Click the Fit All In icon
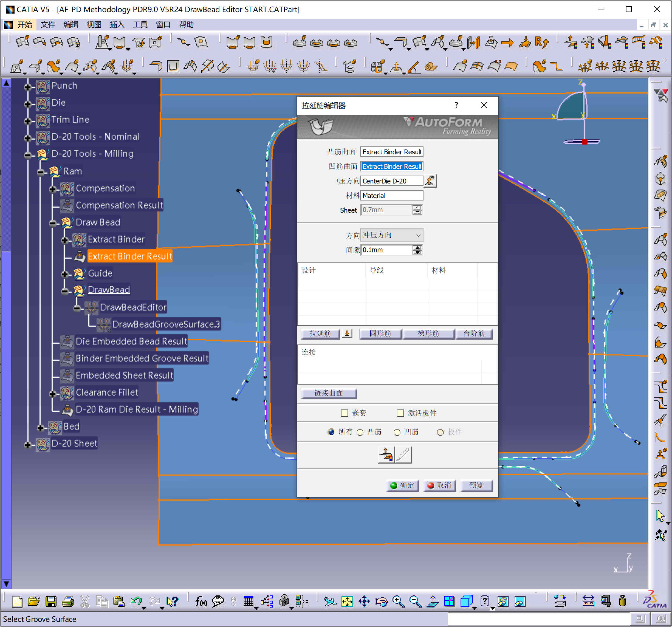Screen dimensions: 672x627 click(x=347, y=601)
